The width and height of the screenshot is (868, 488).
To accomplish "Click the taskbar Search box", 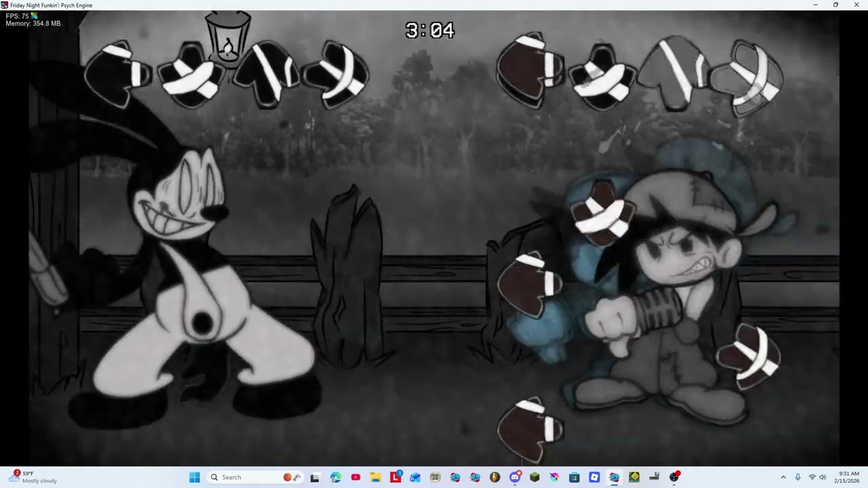I will pos(254,477).
